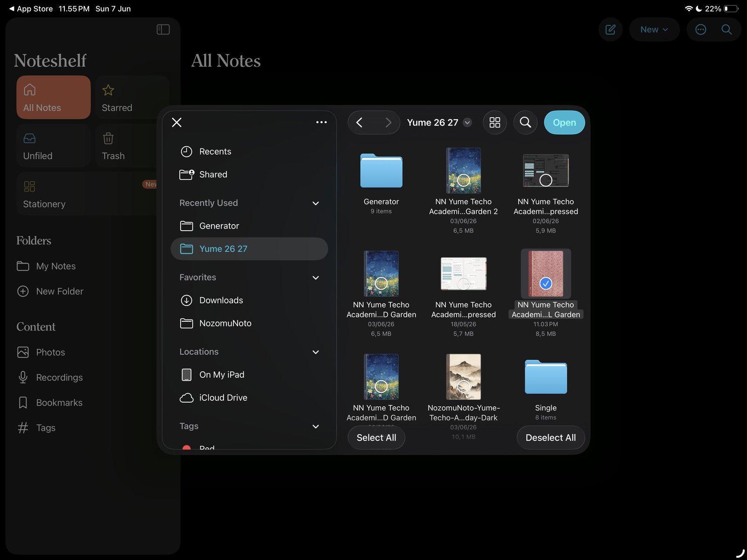Open the file picker sidebar ellipsis menu
Viewport: 747px width, 560px height.
[321, 122]
